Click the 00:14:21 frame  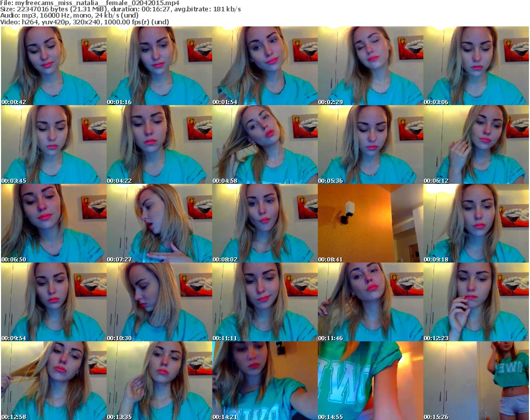[265, 381]
